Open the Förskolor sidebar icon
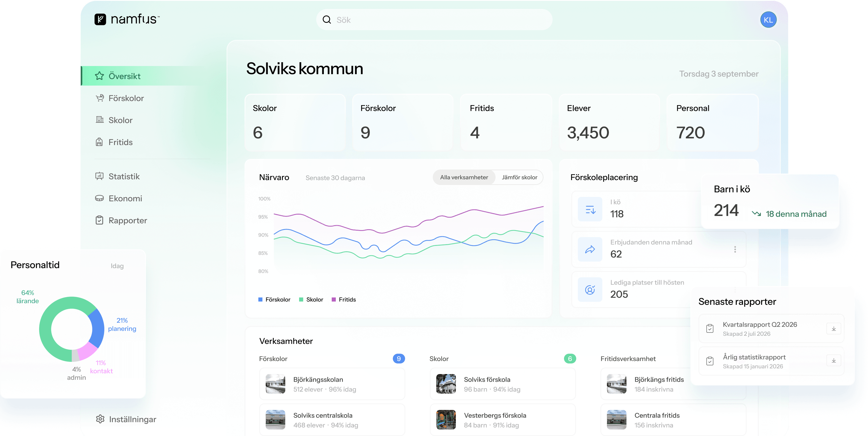The height and width of the screenshot is (436, 868). [x=99, y=98]
